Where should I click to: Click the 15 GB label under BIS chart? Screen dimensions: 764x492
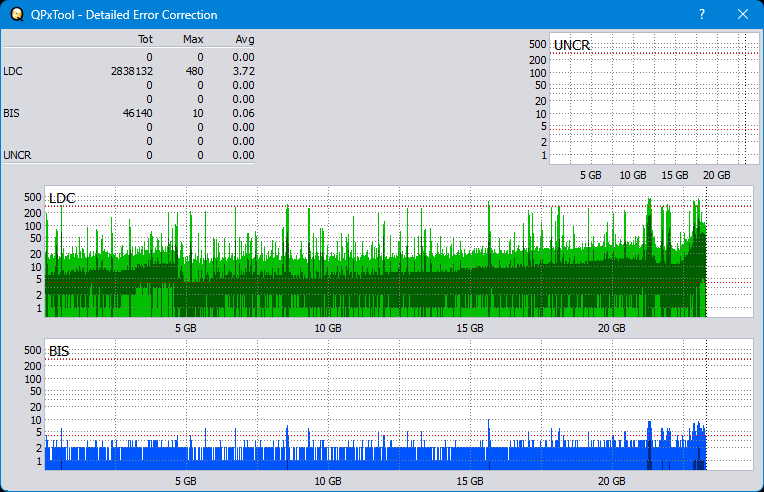pos(470,481)
